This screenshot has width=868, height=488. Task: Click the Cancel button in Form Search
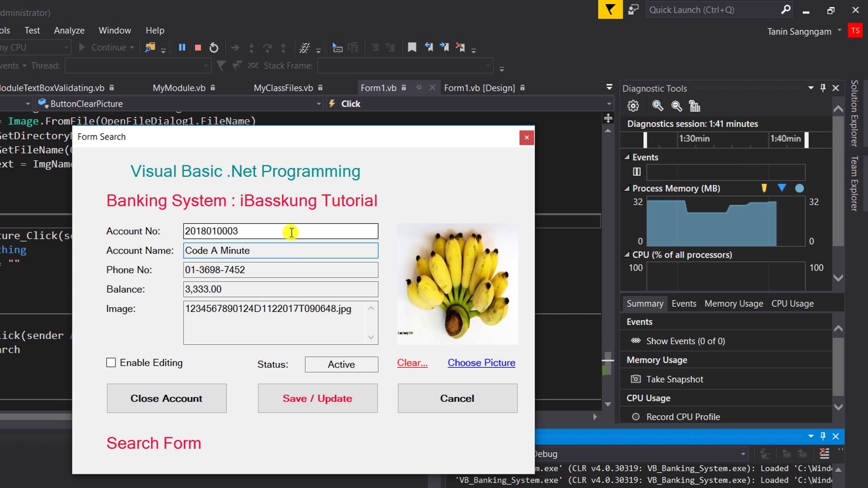click(458, 398)
